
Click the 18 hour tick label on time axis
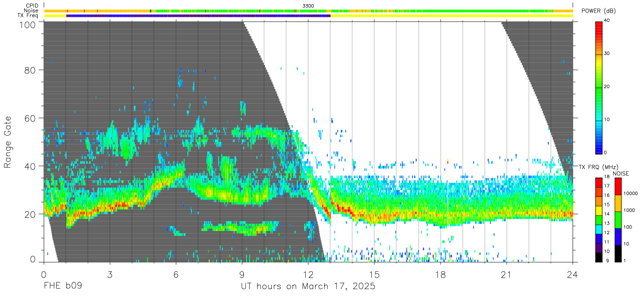point(441,274)
